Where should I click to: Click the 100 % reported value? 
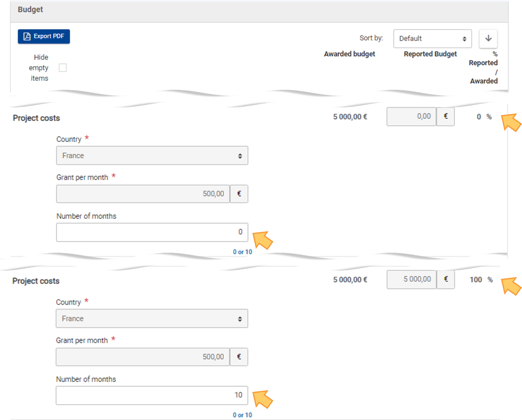pos(481,280)
